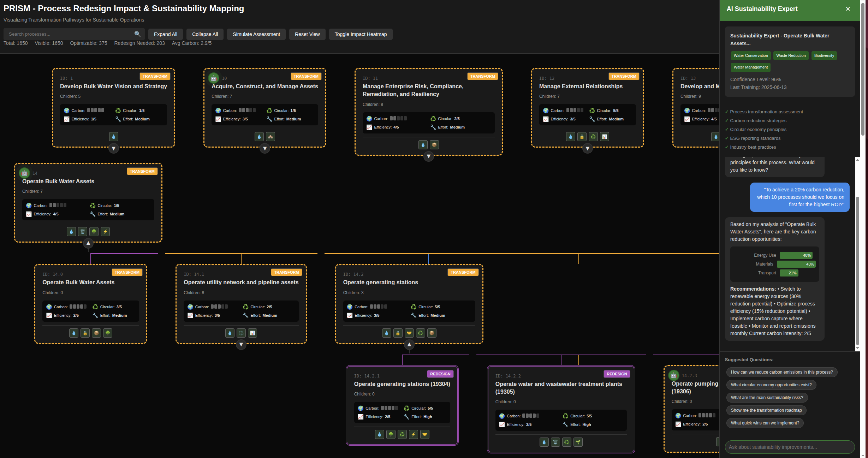
Task: Toggle Impact Heatmap on
Action: (361, 34)
